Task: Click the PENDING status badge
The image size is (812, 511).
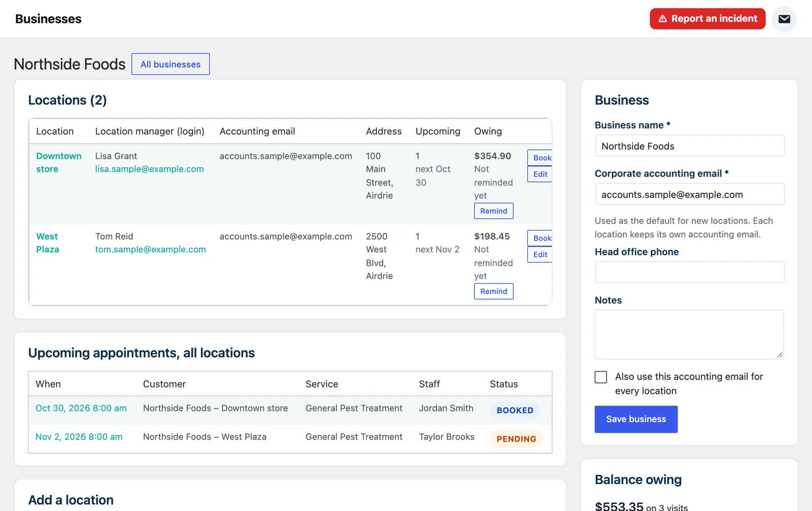Action: (x=516, y=439)
